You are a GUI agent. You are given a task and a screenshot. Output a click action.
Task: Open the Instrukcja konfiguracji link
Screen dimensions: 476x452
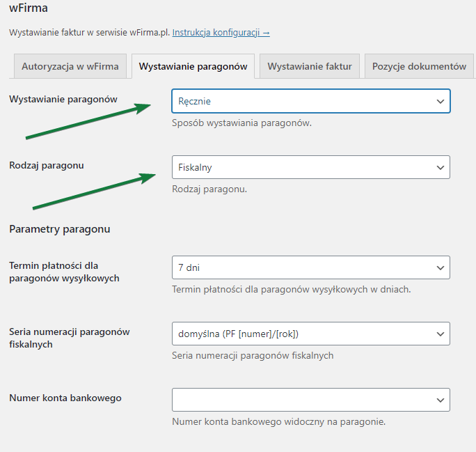point(221,32)
